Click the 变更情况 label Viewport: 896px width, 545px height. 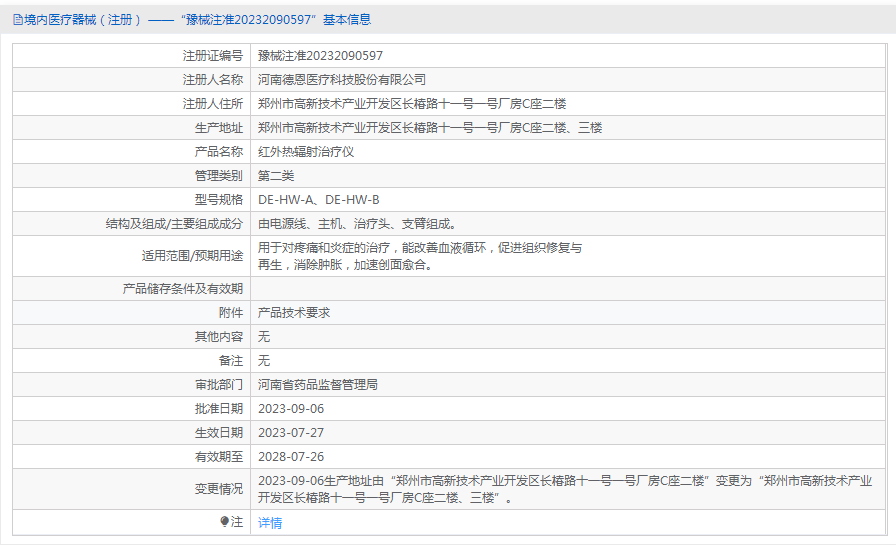[219, 489]
